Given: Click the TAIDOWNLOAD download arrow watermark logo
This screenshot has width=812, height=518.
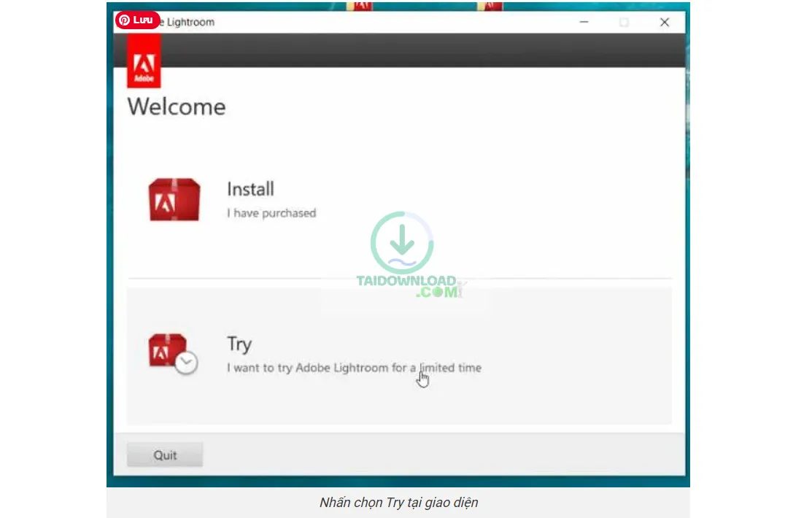Looking at the screenshot, I should coord(402,244).
